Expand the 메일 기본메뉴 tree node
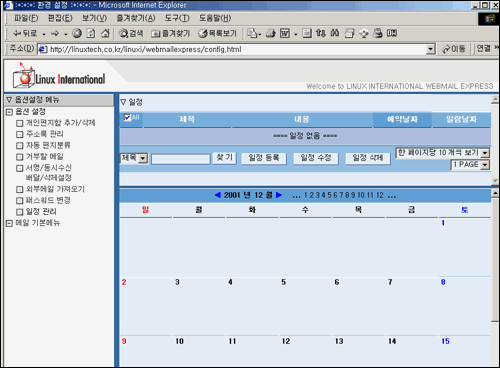This screenshot has width=500, height=368. pos(9,223)
